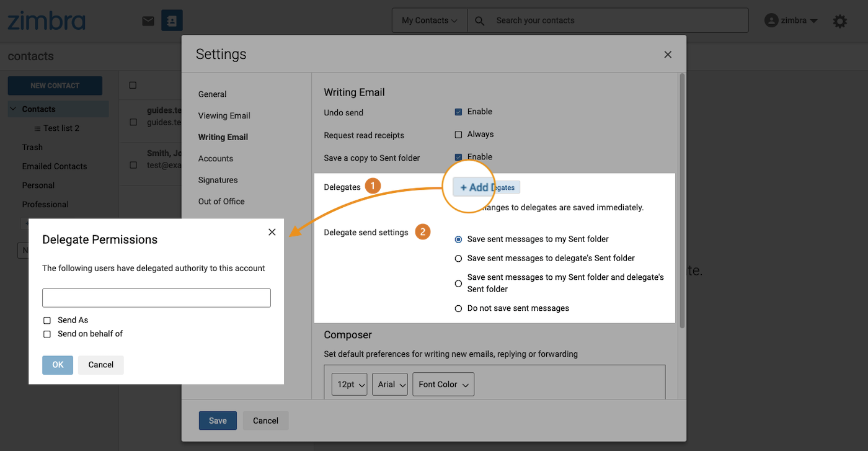Click the delegate user input field
This screenshot has height=451, width=868.
(156, 298)
